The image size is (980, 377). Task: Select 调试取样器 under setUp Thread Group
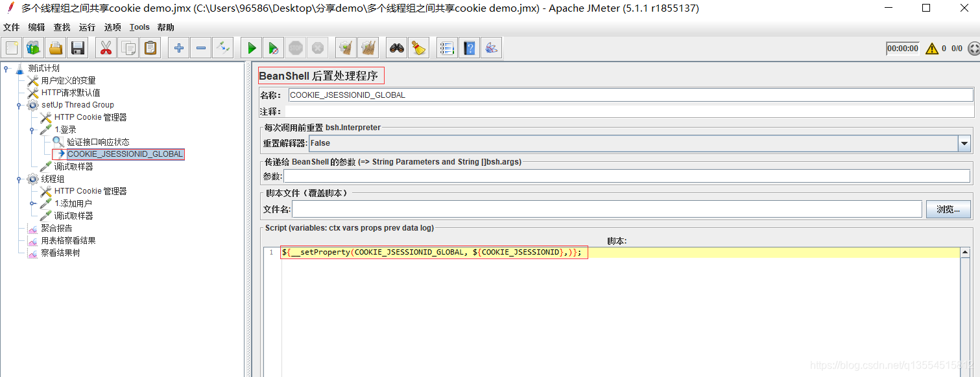73,166
